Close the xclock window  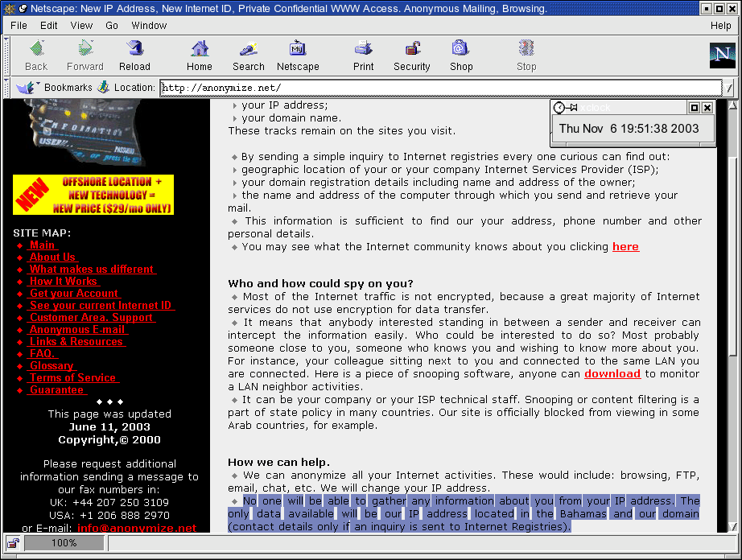pos(707,108)
